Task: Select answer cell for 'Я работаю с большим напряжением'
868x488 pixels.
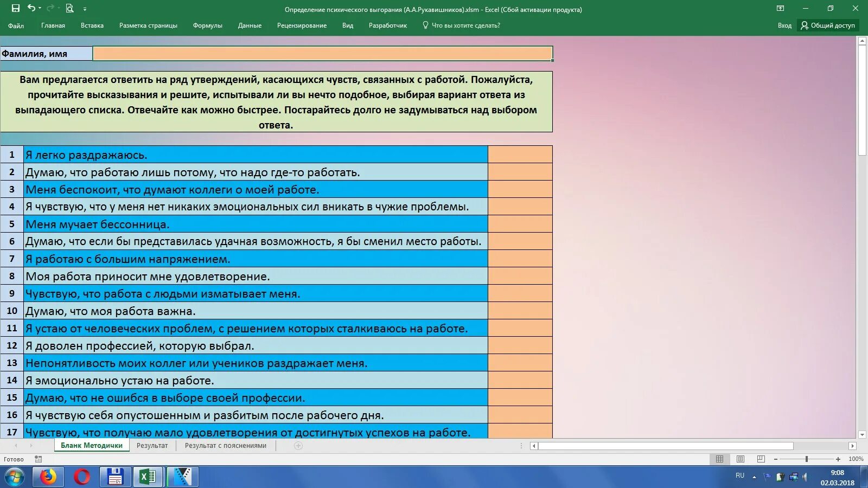Action: (520, 259)
